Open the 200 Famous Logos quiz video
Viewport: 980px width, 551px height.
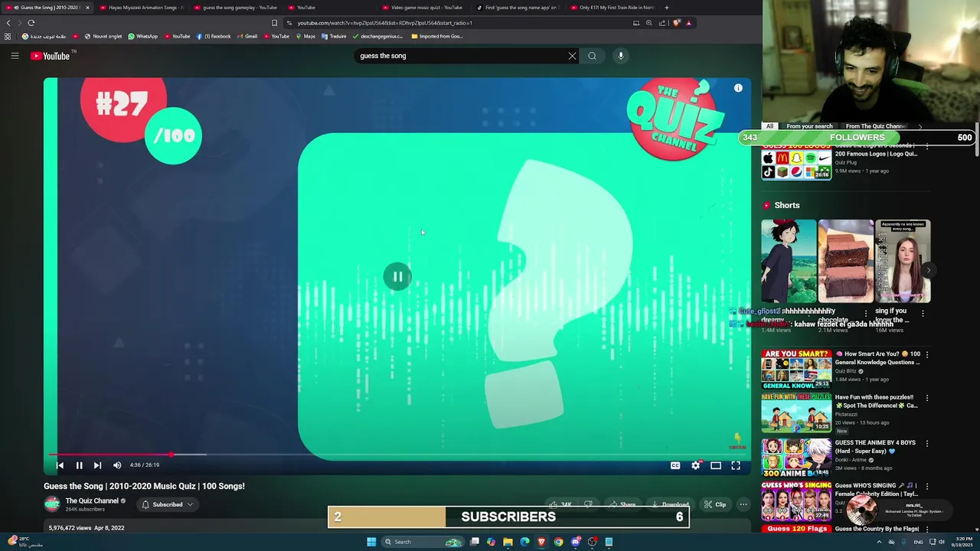[x=795, y=162]
